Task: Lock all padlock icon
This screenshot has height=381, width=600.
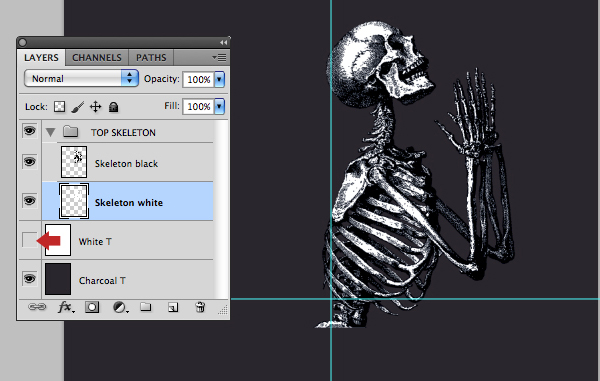Action: click(x=113, y=107)
